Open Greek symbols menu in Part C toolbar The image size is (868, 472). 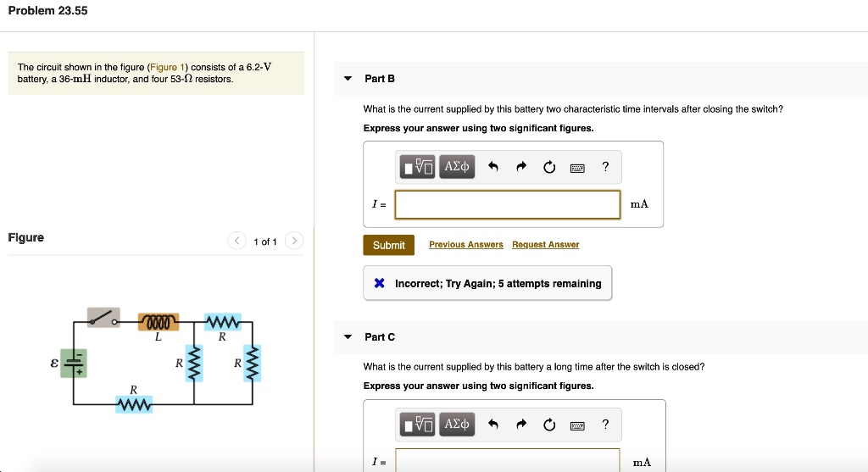click(x=457, y=425)
